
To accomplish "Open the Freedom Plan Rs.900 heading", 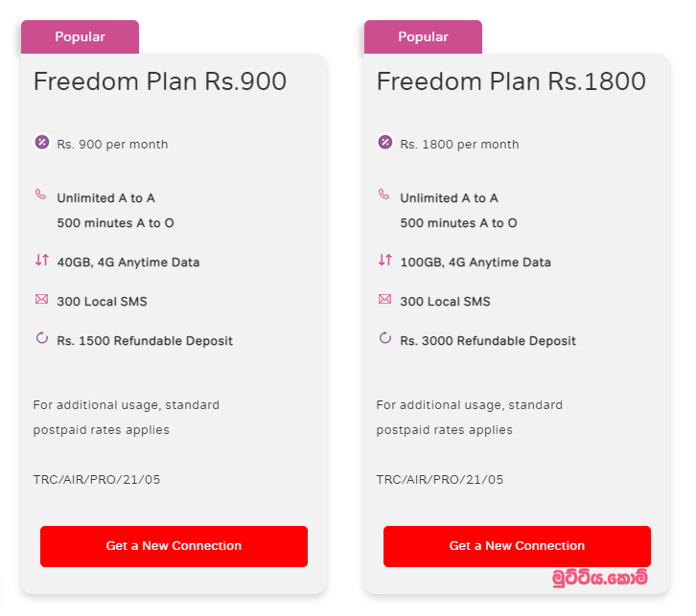I will pos(160,81).
